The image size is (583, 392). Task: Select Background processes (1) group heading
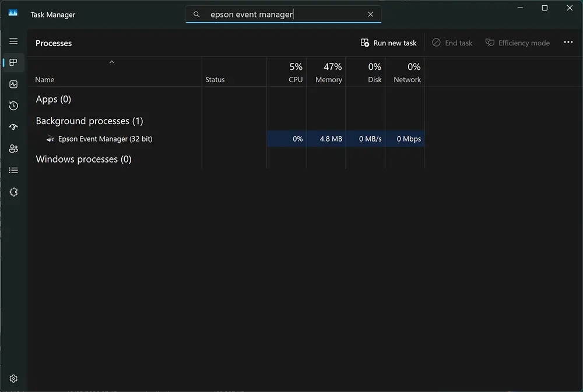[89, 121]
